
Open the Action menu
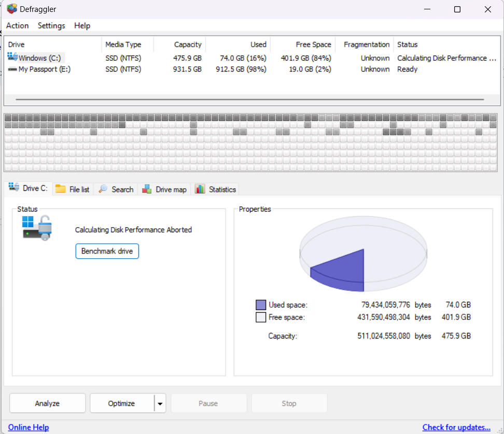18,25
